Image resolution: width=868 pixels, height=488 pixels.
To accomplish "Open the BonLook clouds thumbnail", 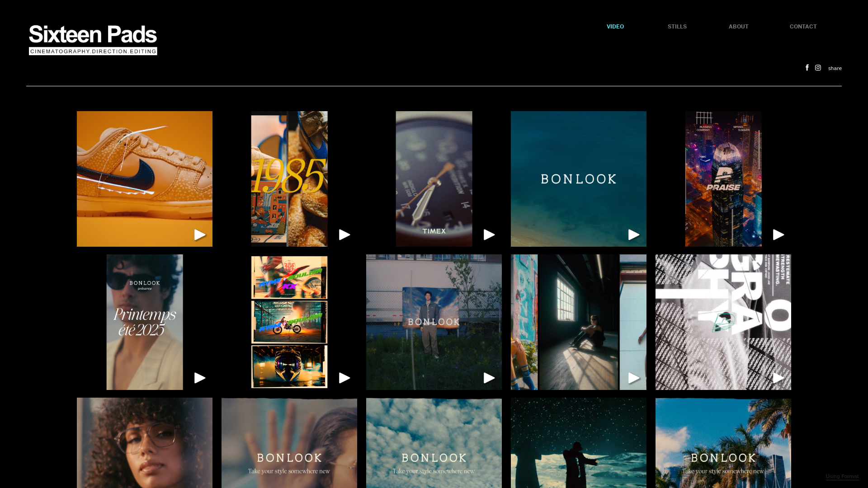I will pyautogui.click(x=434, y=443).
